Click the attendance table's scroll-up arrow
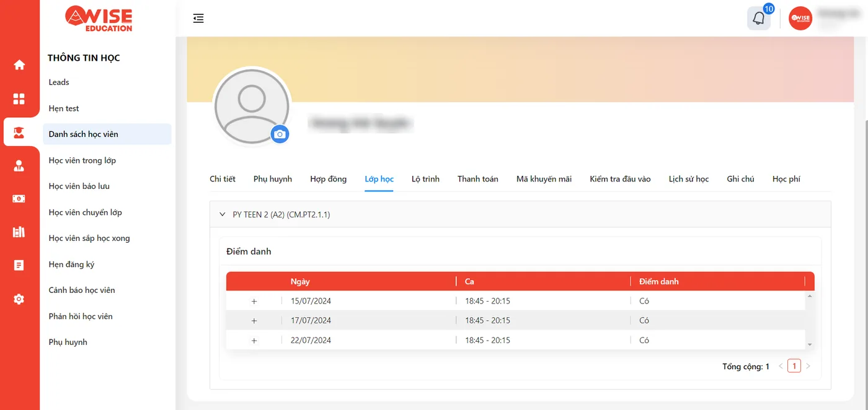The width and height of the screenshot is (868, 410). coord(809,296)
